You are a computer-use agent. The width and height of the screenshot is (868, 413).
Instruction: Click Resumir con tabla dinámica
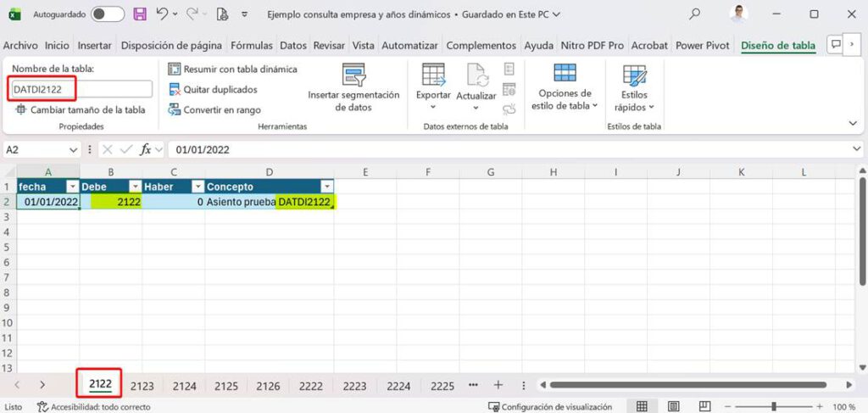click(x=232, y=70)
